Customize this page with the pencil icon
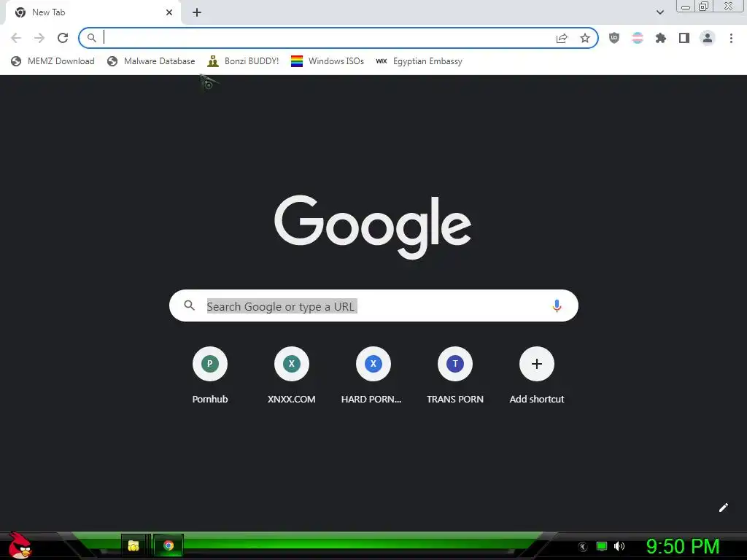 pos(723,507)
